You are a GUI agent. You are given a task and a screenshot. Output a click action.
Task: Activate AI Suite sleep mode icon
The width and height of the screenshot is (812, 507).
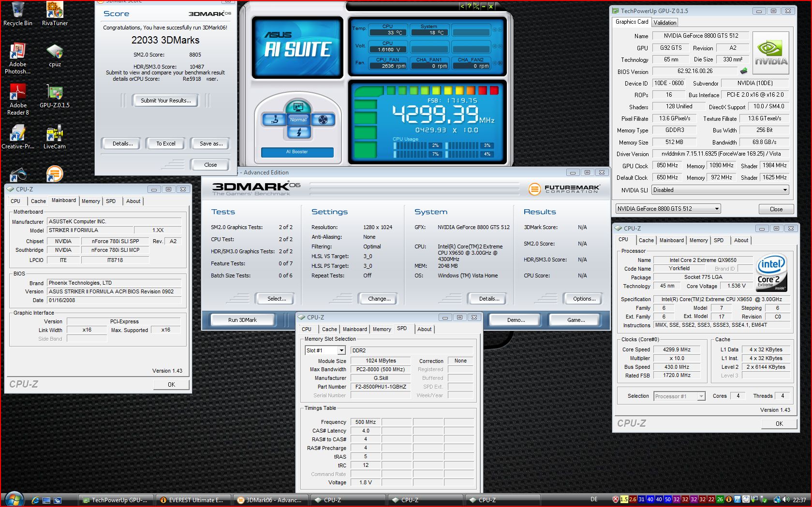pos(298,106)
